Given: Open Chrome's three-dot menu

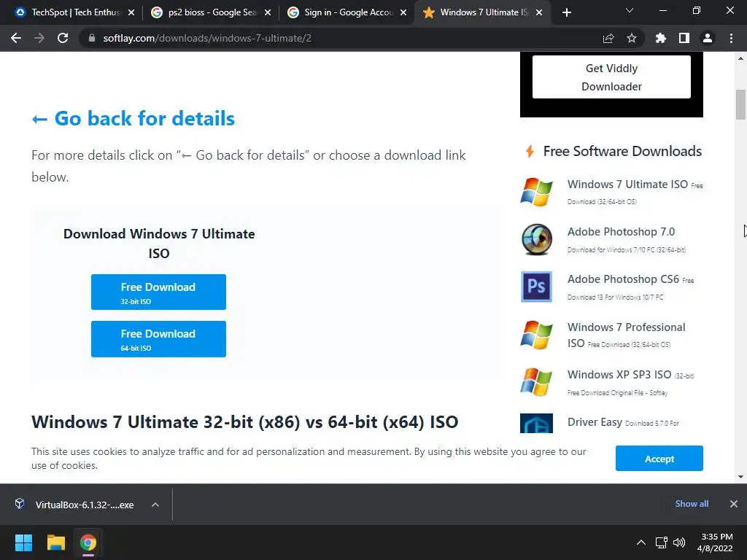Looking at the screenshot, I should (731, 38).
